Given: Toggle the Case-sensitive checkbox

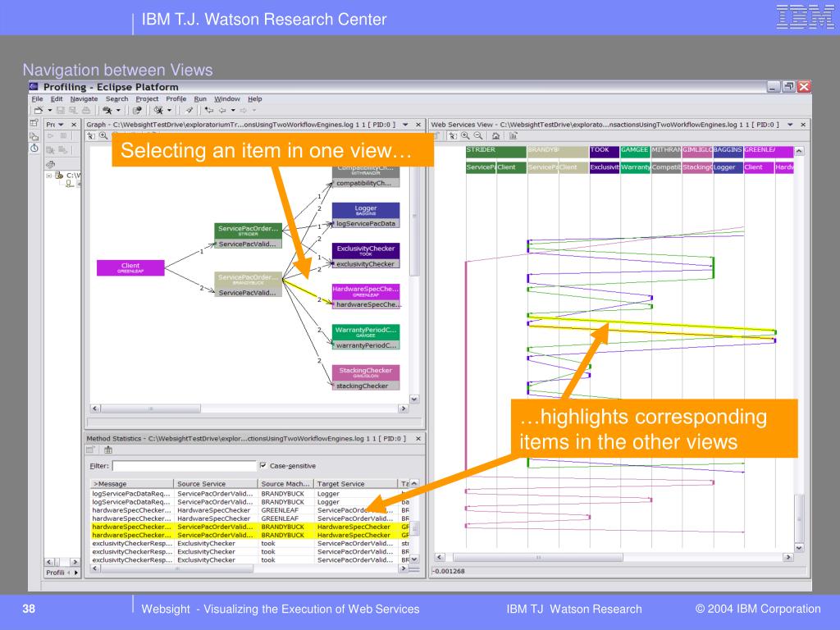Looking at the screenshot, I should coord(263,466).
